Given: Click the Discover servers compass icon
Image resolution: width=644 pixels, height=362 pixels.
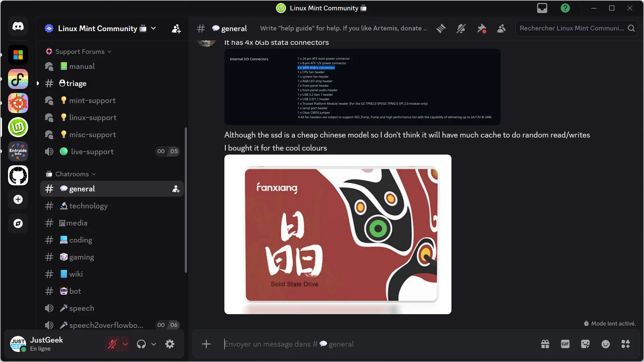Looking at the screenshot, I should (x=18, y=223).
